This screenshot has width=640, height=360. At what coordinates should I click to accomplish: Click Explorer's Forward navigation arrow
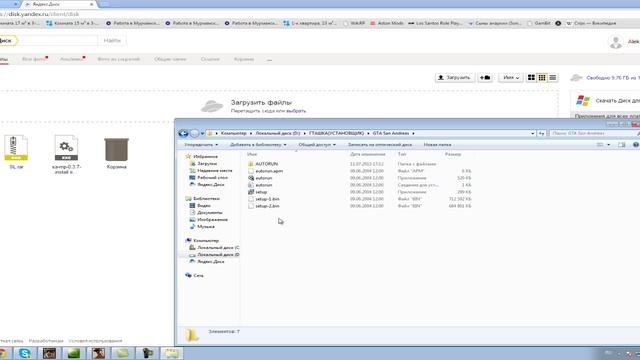194,133
